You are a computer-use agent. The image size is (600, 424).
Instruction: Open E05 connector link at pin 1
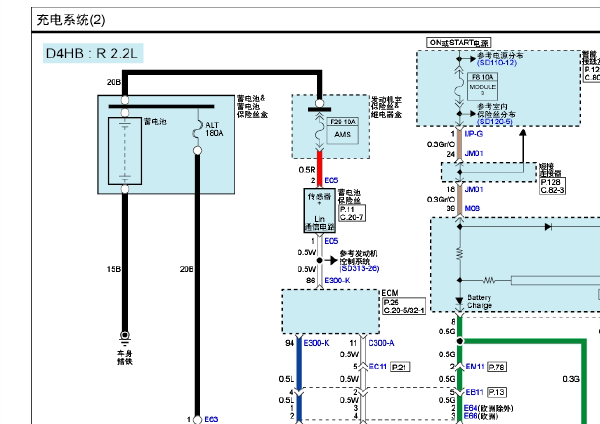click(331, 241)
